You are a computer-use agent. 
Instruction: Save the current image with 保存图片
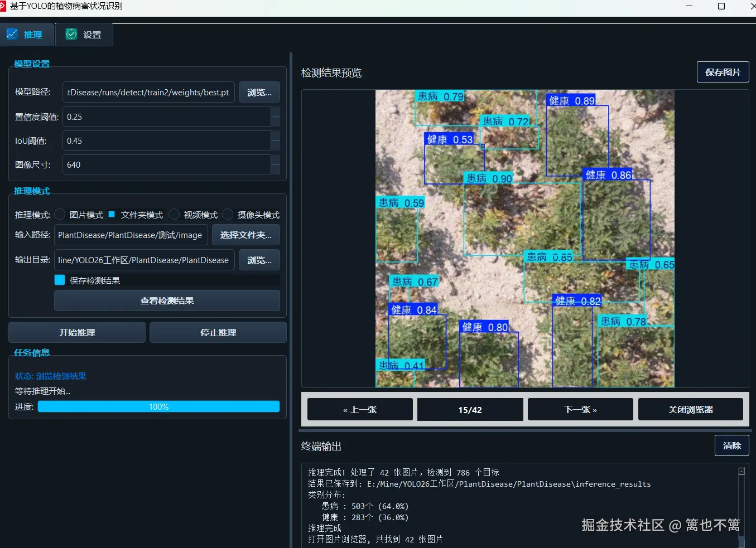(x=723, y=72)
